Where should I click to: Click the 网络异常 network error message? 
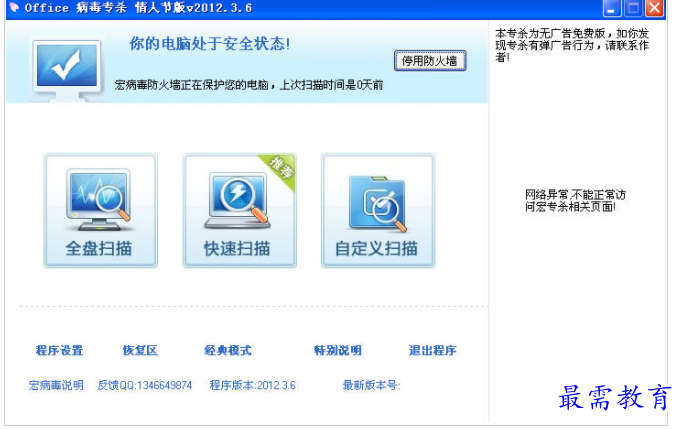[575, 200]
